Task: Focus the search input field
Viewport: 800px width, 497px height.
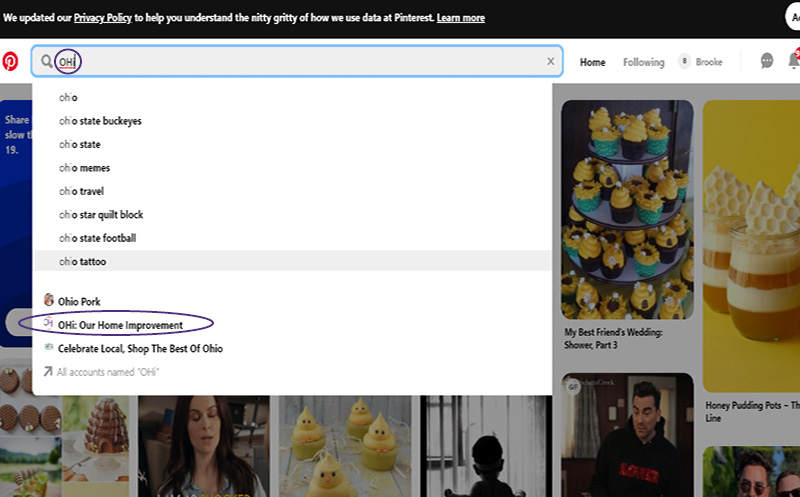Action: 297,61
